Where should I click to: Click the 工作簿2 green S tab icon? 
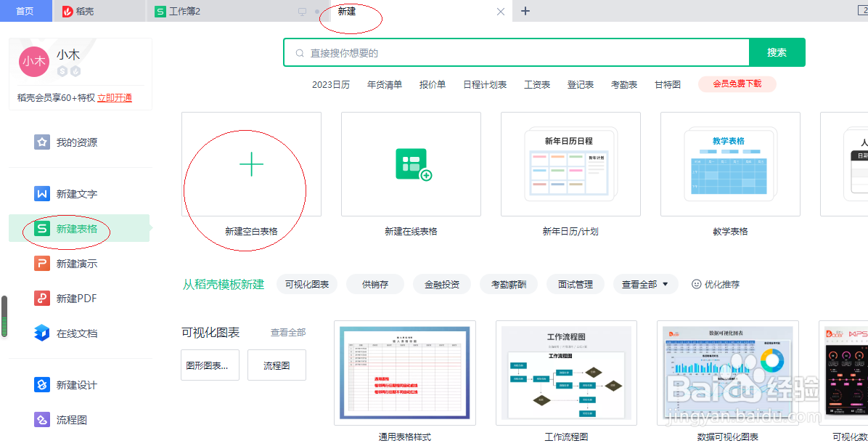coord(160,11)
